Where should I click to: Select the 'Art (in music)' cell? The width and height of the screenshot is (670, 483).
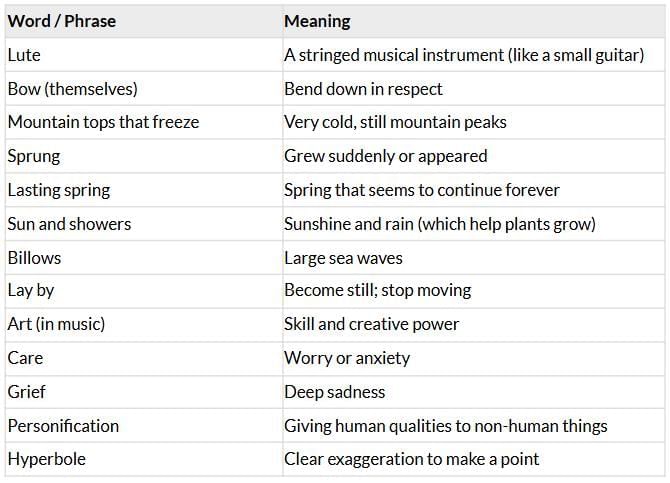pyautogui.click(x=56, y=324)
